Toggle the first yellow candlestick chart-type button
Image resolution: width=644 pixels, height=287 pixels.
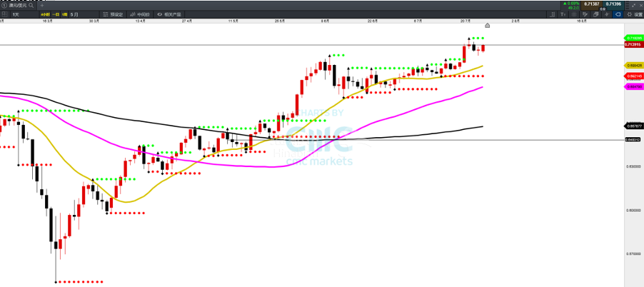coord(45,14)
